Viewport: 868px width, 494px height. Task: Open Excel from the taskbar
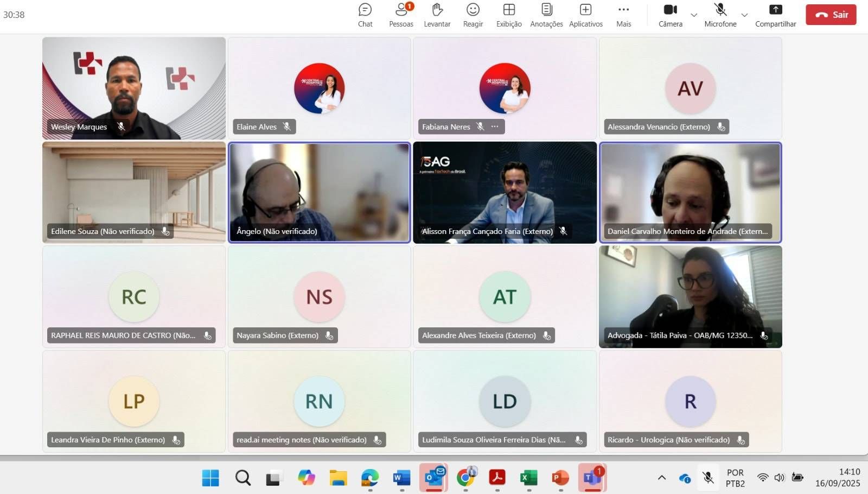click(x=528, y=478)
